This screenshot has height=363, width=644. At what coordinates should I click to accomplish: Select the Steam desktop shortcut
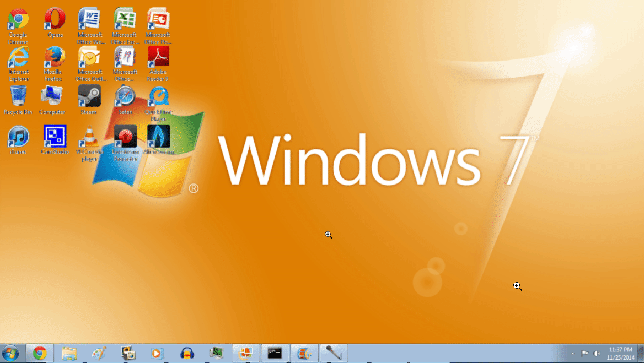point(89,100)
